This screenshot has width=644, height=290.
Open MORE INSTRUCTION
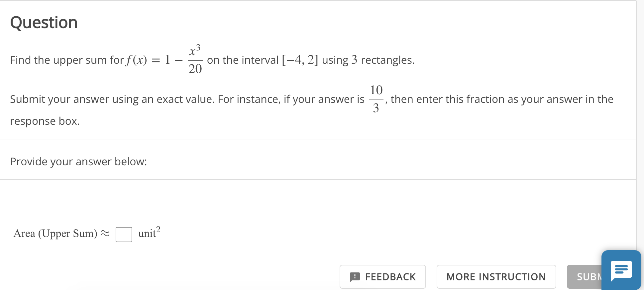496,277
